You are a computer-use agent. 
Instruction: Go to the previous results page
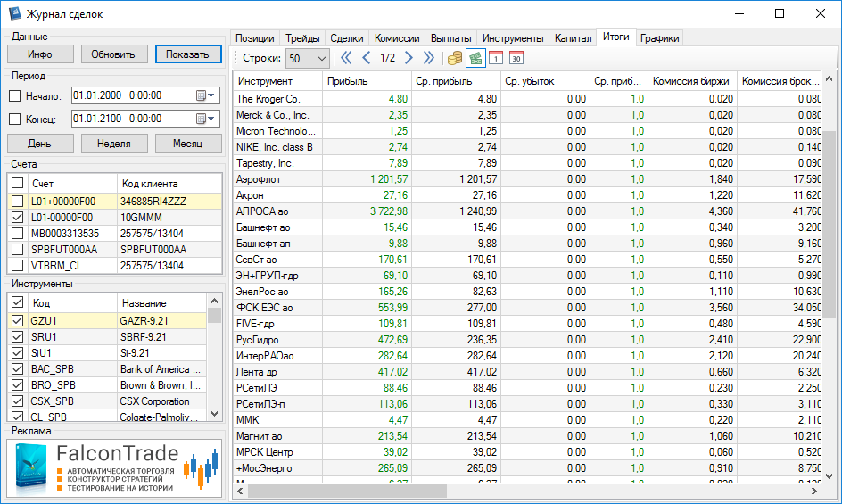367,58
